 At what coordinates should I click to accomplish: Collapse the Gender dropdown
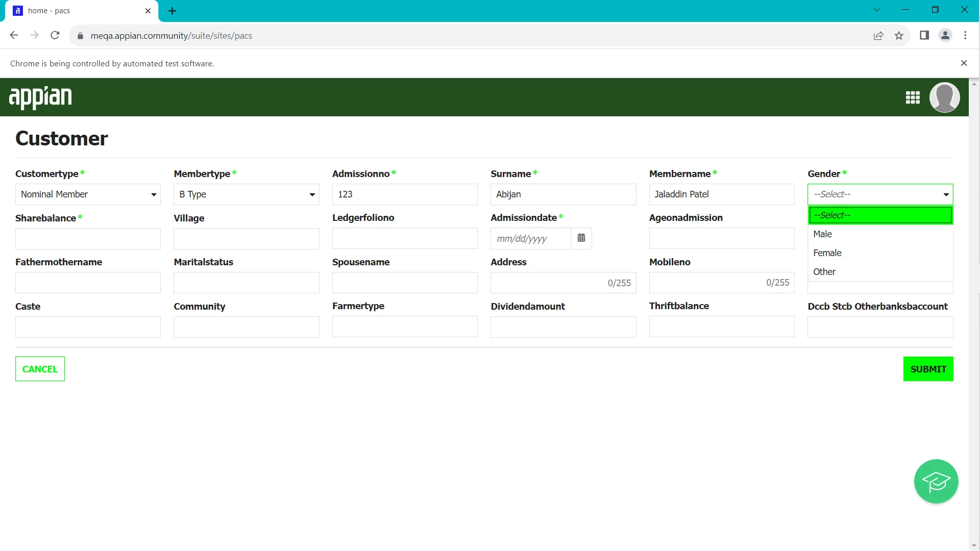coord(880,194)
